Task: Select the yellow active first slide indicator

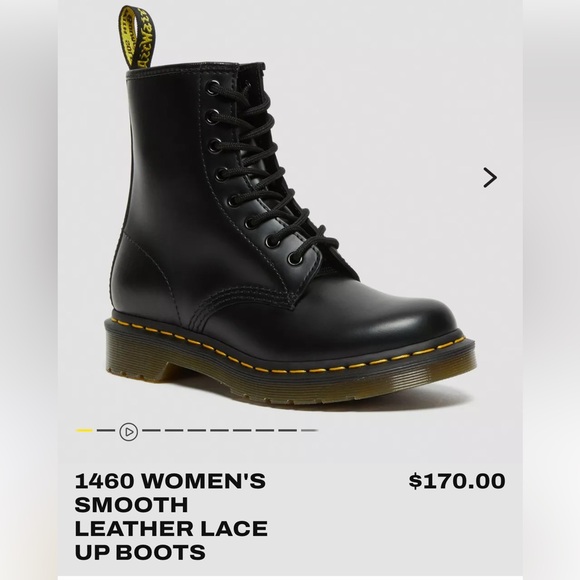Action: [x=84, y=430]
